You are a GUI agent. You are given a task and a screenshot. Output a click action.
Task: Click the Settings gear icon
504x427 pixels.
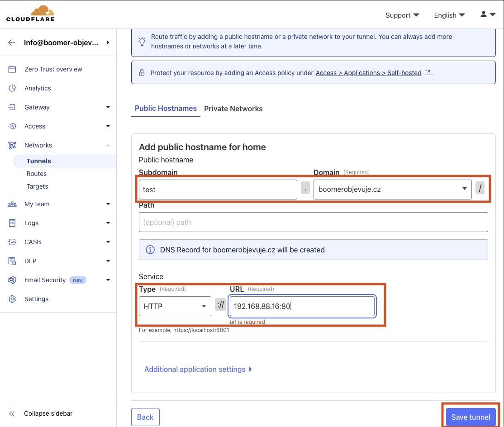[12, 299]
